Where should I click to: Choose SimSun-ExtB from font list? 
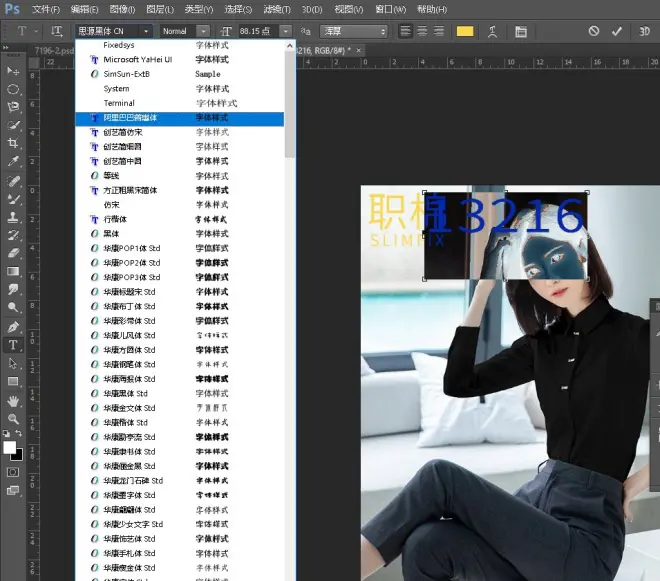(x=126, y=74)
